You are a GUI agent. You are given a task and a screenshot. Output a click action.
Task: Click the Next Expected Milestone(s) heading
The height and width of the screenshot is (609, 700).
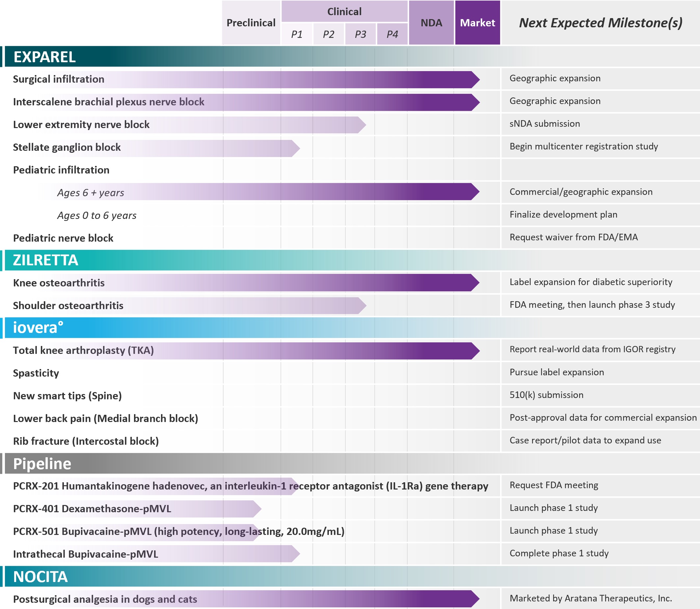pyautogui.click(x=600, y=23)
